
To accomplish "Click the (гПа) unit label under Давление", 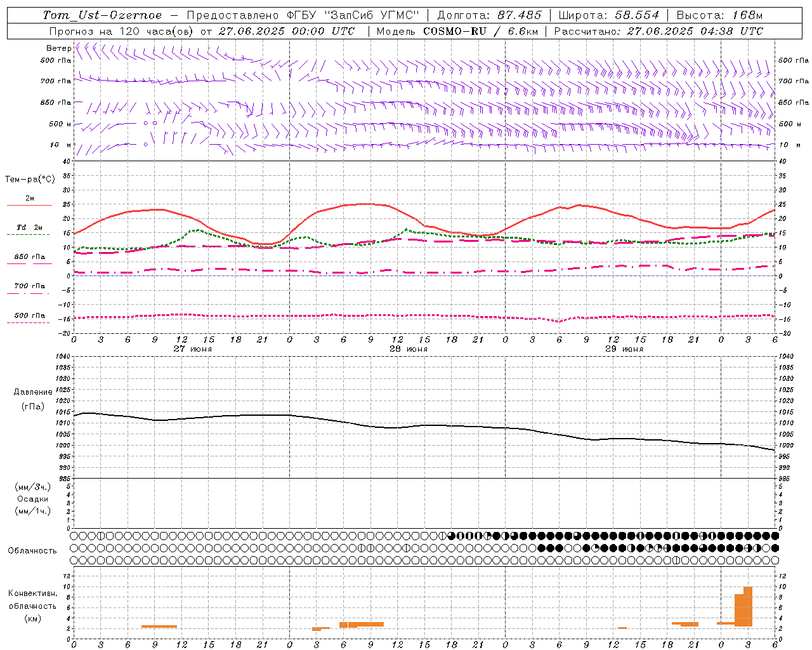I will click(x=33, y=406).
